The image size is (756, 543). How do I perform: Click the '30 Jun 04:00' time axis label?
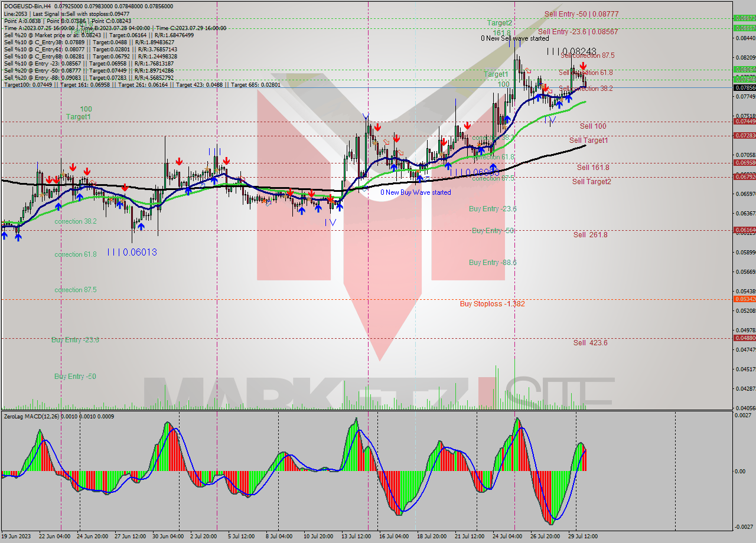168,537
